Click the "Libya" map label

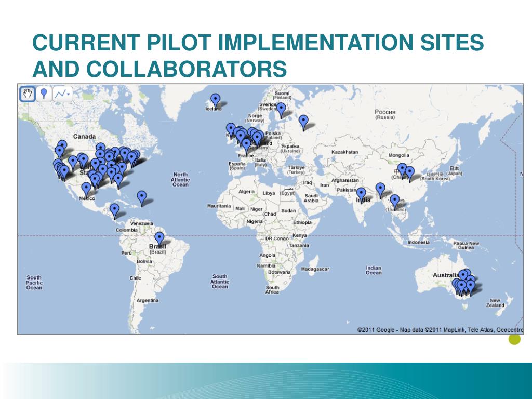pos(269,193)
